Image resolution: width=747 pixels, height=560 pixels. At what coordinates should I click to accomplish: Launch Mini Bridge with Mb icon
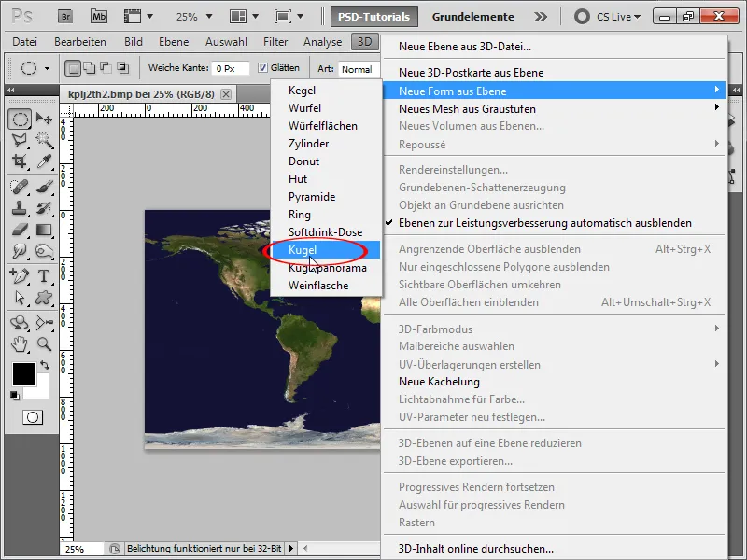coord(99,17)
